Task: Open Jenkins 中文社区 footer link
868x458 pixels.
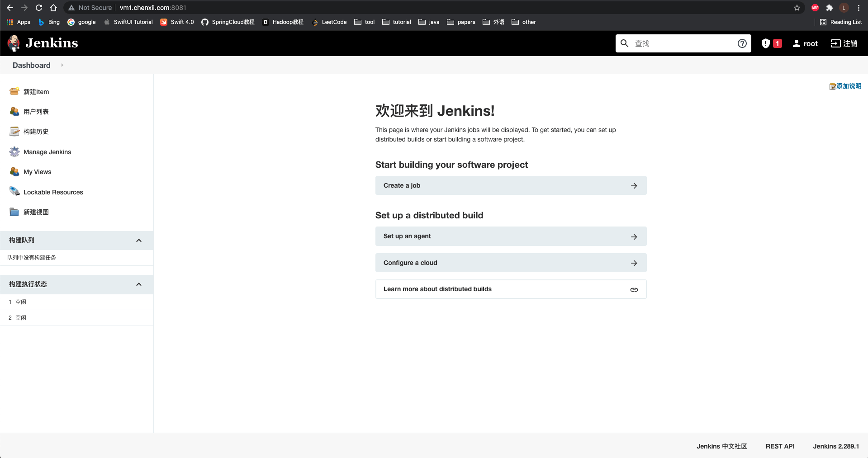Action: point(721,446)
